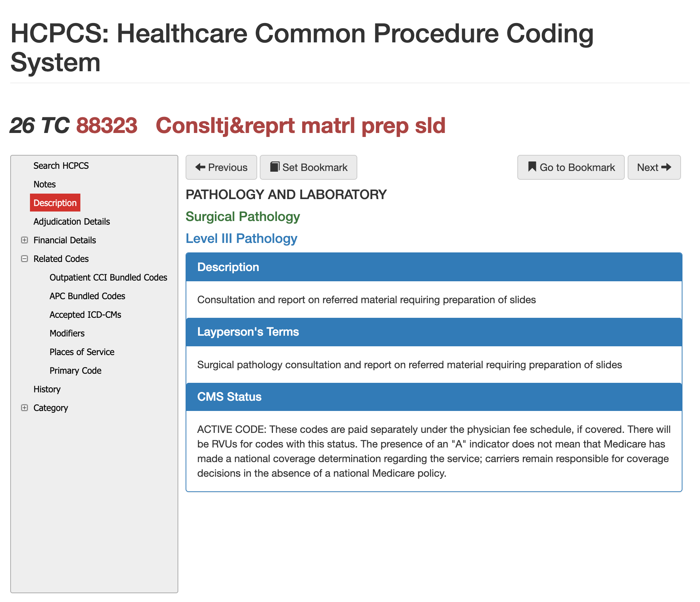700x602 pixels.
Task: View the History section
Action: 47,389
